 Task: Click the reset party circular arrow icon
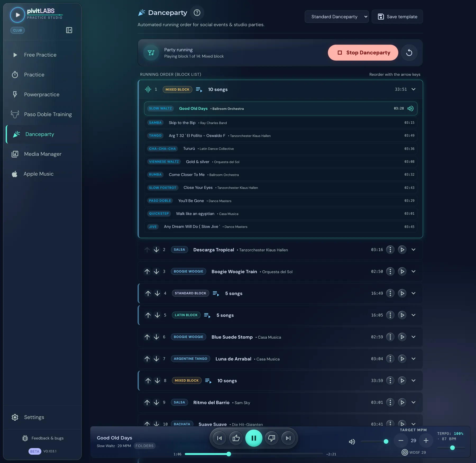click(409, 53)
